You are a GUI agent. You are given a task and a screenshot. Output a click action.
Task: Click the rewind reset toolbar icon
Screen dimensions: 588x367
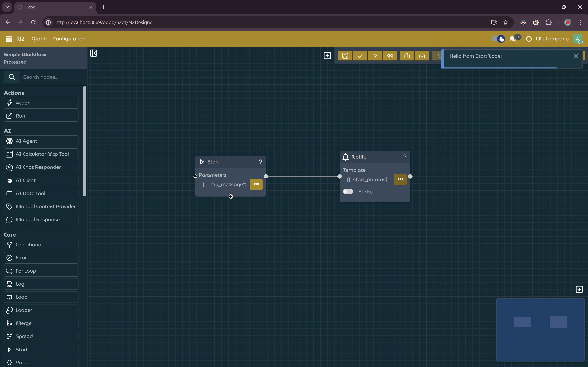click(x=390, y=56)
